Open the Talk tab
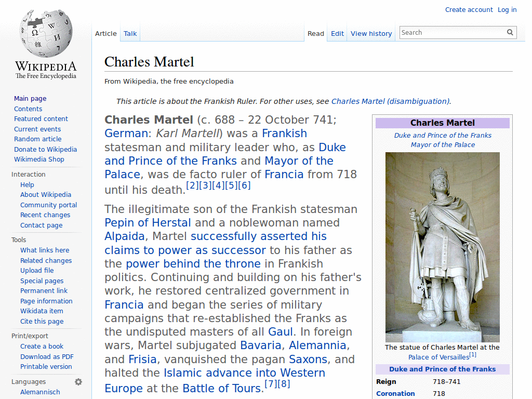The height and width of the screenshot is (399, 532). [x=130, y=34]
